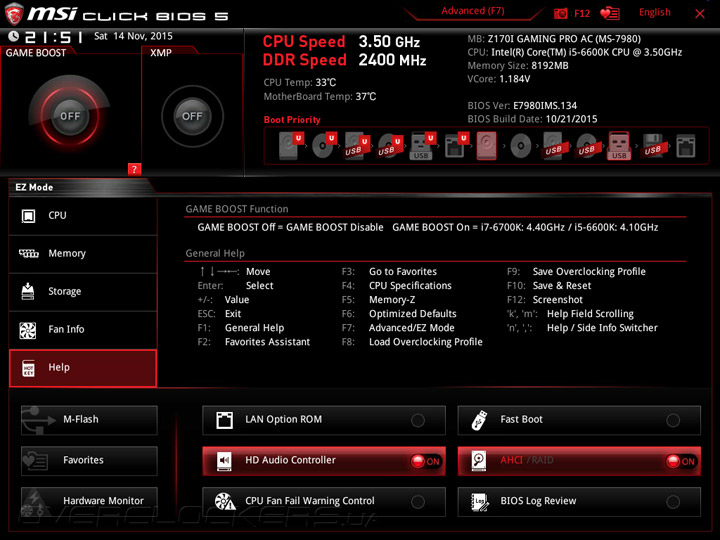This screenshot has height=540, width=720.
Task: Open the Storage section
Action: coord(83,292)
